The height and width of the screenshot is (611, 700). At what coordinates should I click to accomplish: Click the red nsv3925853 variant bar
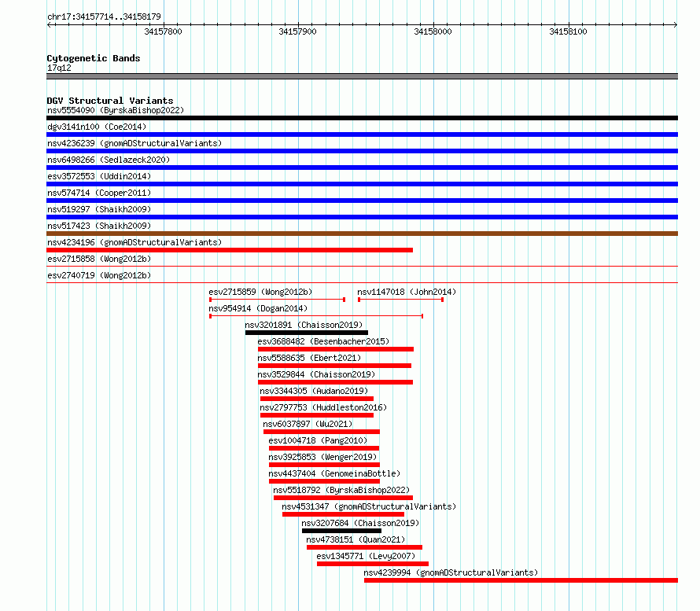(x=324, y=465)
